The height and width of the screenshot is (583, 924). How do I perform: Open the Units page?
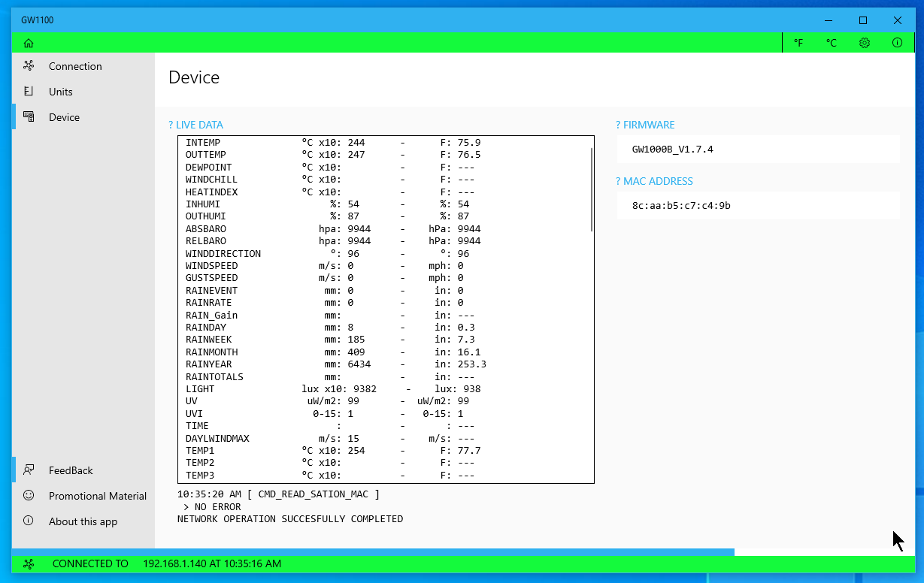[83, 92]
